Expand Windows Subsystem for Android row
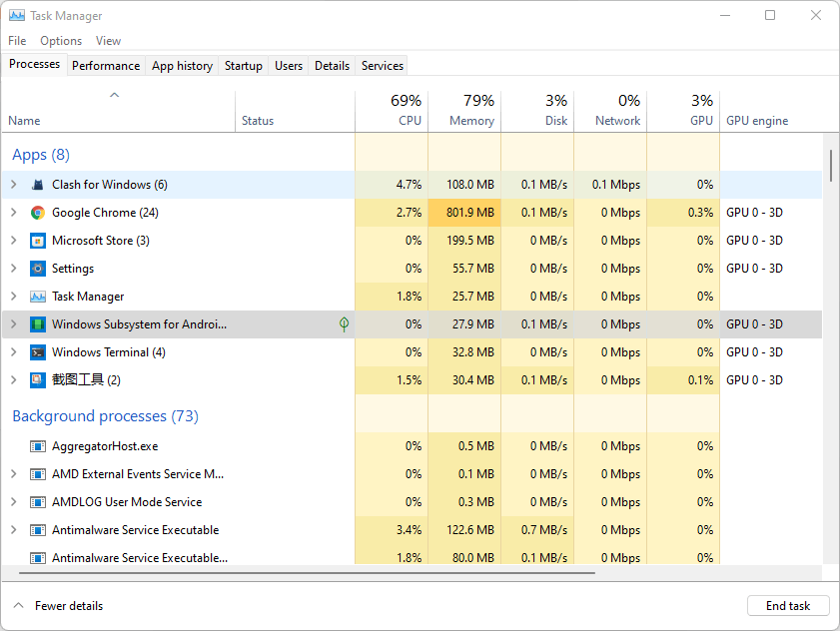Screen dimensions: 840x631 point(14,323)
